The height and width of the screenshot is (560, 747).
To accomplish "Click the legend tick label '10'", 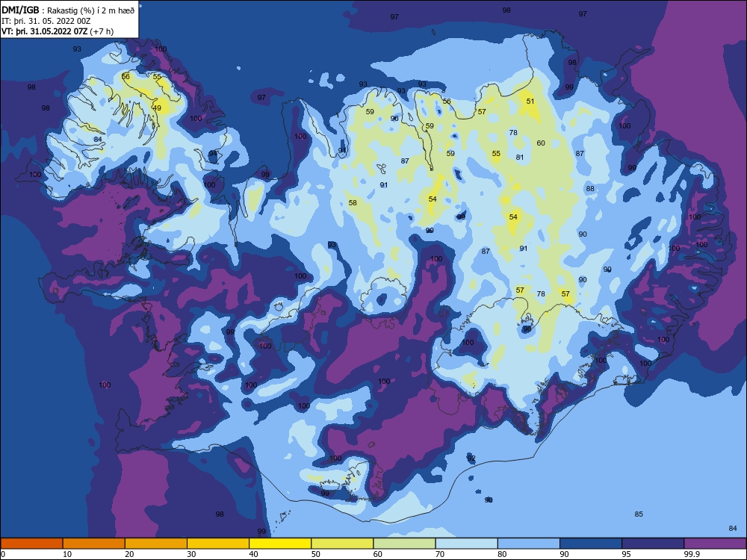I will [x=67, y=554].
